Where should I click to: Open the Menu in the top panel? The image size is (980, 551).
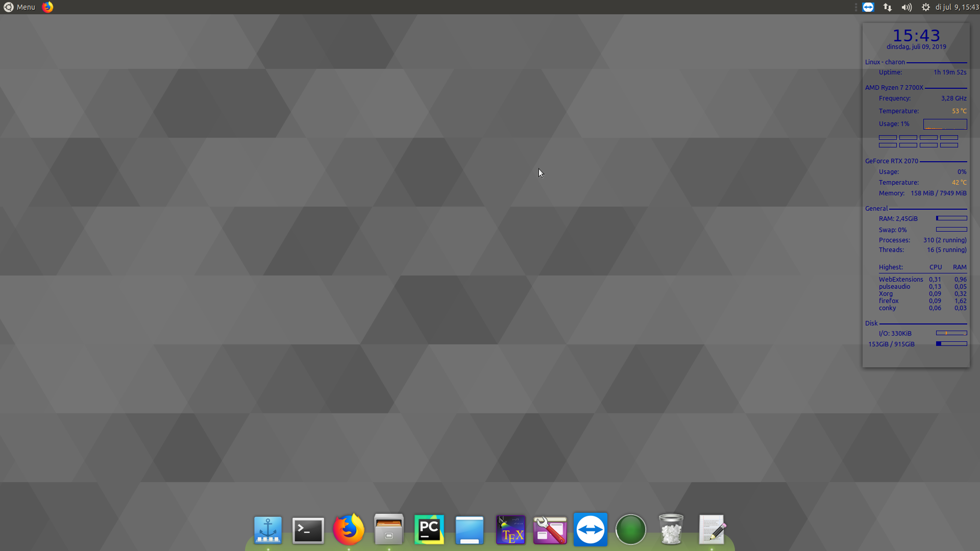tap(19, 7)
